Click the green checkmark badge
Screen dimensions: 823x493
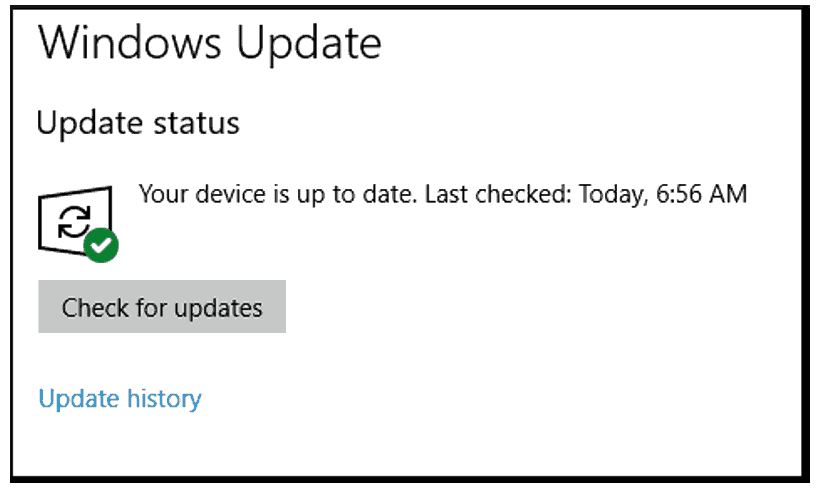click(x=101, y=245)
